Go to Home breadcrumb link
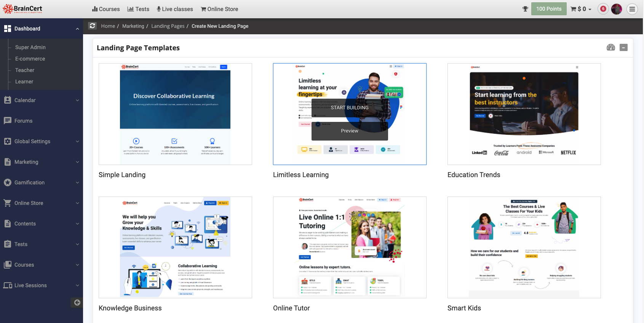The height and width of the screenshot is (323, 644). tap(108, 26)
